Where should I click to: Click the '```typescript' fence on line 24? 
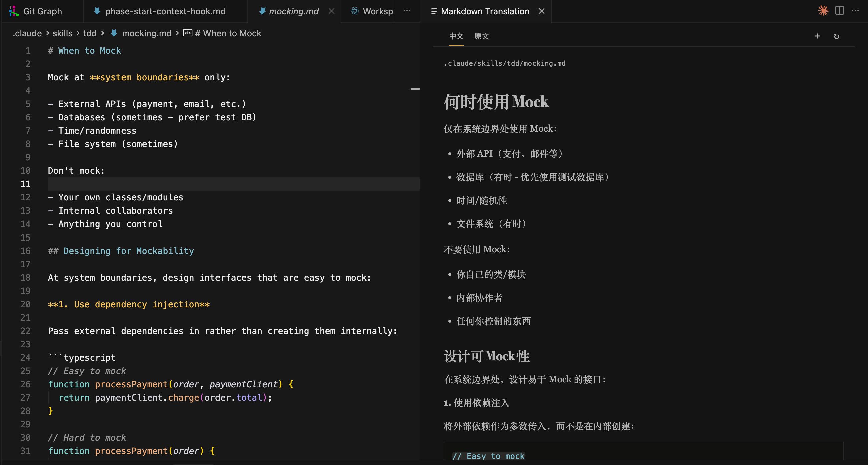pos(81,358)
